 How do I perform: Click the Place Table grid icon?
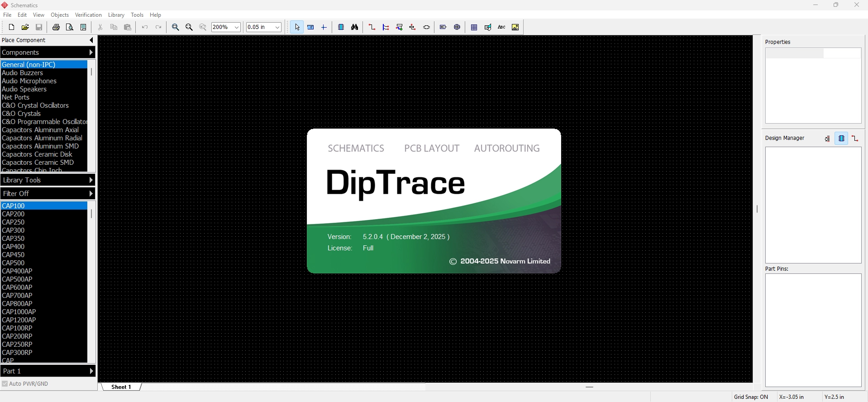(x=474, y=27)
